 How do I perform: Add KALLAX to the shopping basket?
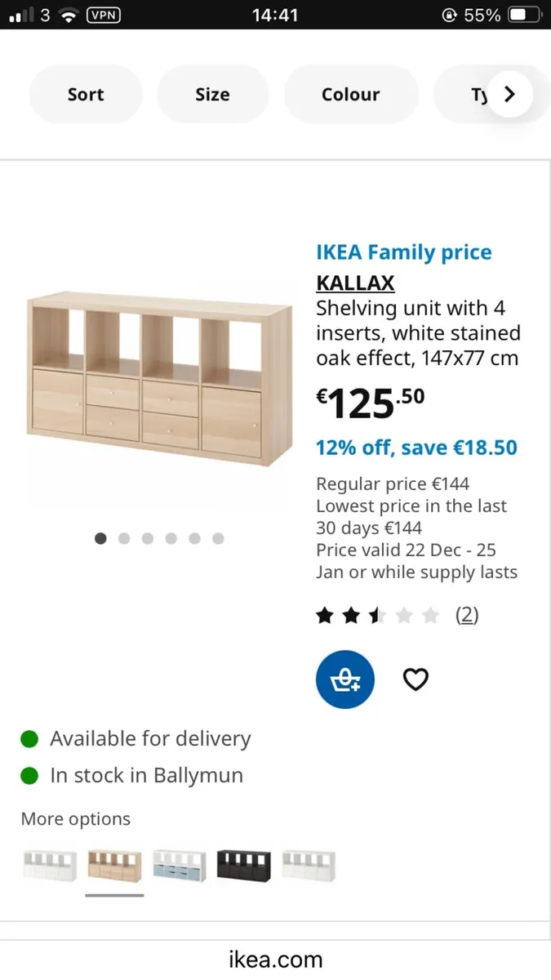point(344,679)
